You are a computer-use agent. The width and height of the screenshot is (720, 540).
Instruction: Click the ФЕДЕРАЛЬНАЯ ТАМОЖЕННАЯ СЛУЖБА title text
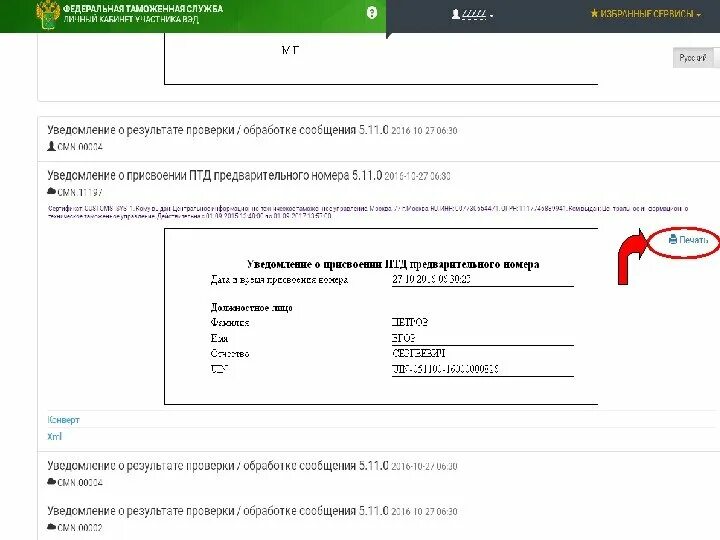(x=143, y=9)
